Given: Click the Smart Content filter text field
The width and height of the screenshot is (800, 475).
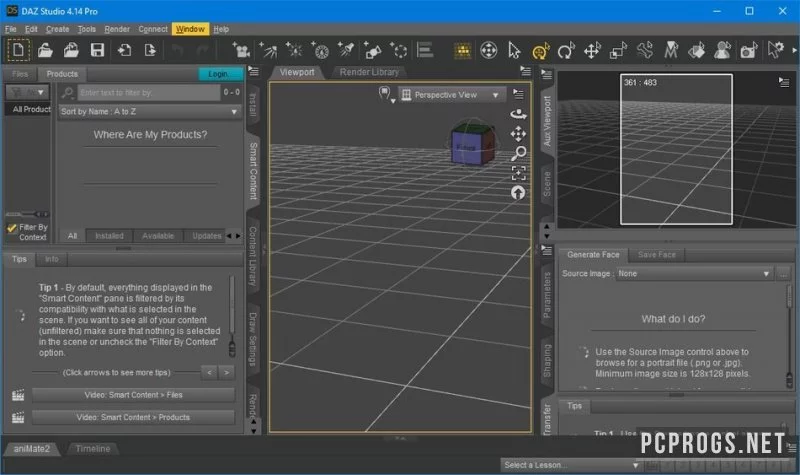Looking at the screenshot, I should point(148,92).
